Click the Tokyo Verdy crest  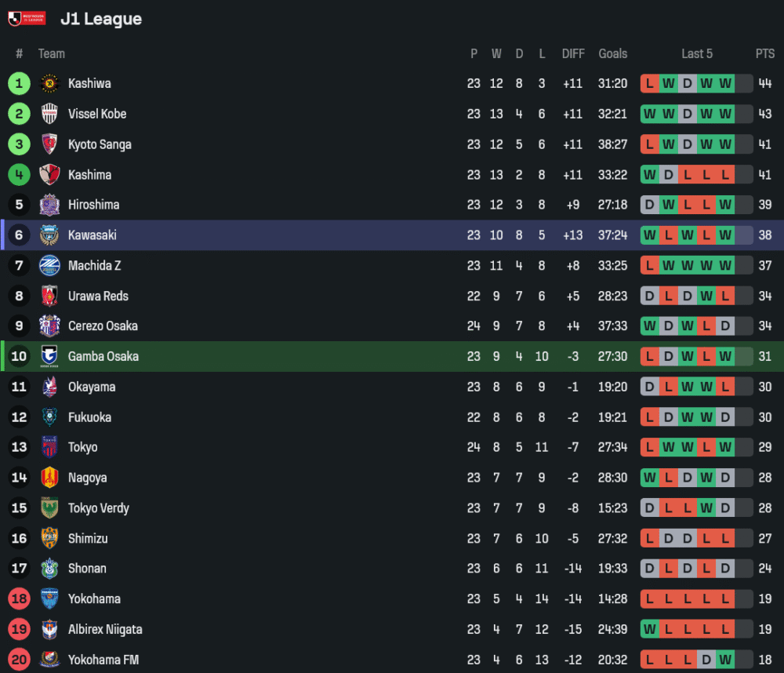[49, 508]
